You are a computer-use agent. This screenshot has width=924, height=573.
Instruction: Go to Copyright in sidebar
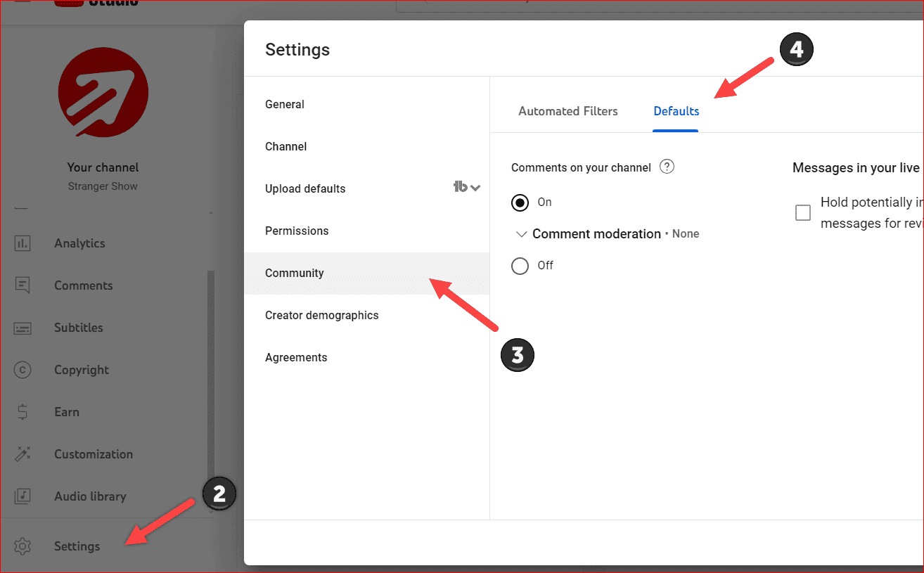pos(82,370)
